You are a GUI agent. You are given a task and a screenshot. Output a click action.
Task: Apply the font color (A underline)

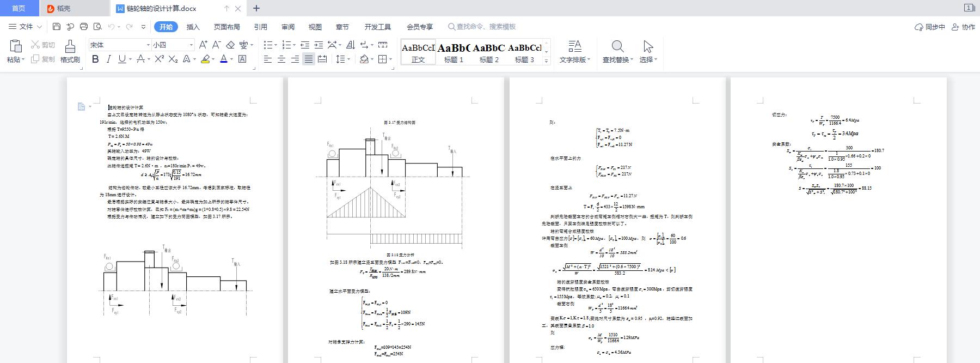coord(223,59)
